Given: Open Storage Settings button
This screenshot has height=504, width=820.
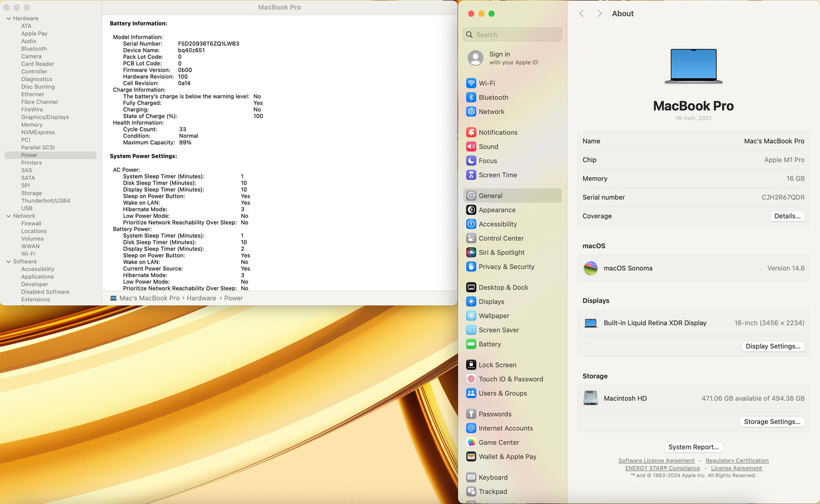Looking at the screenshot, I should [772, 422].
